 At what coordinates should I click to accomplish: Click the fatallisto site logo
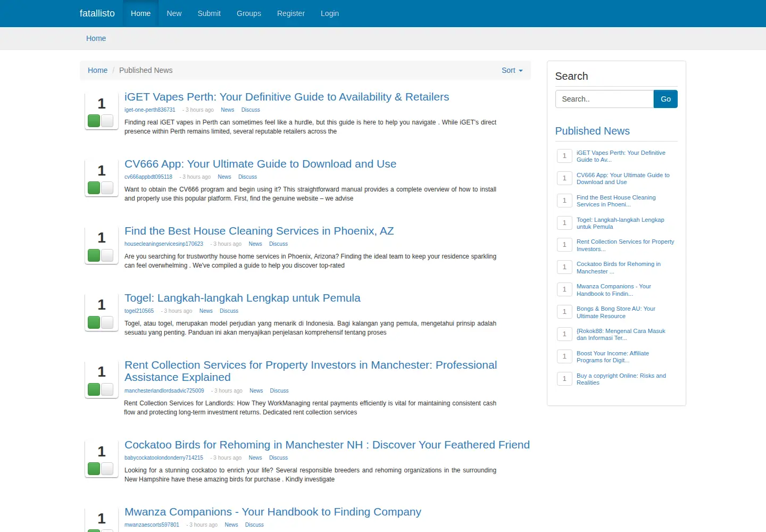[x=97, y=13]
